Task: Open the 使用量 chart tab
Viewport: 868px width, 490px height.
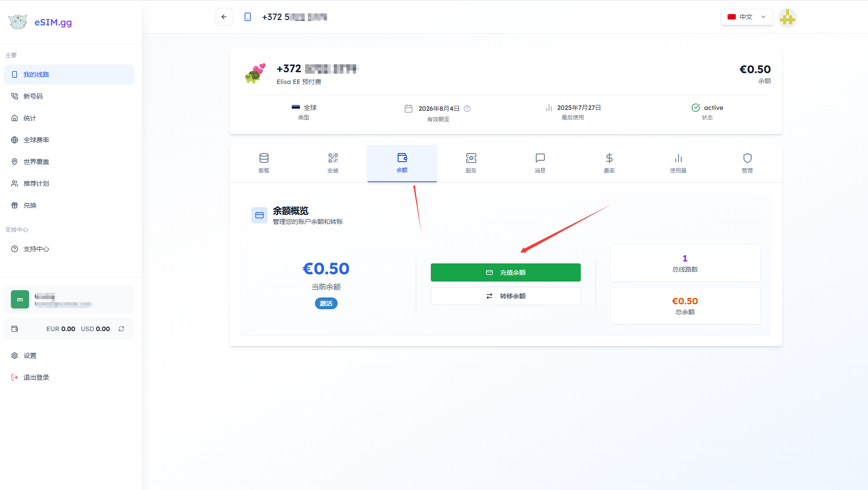Action: point(678,163)
